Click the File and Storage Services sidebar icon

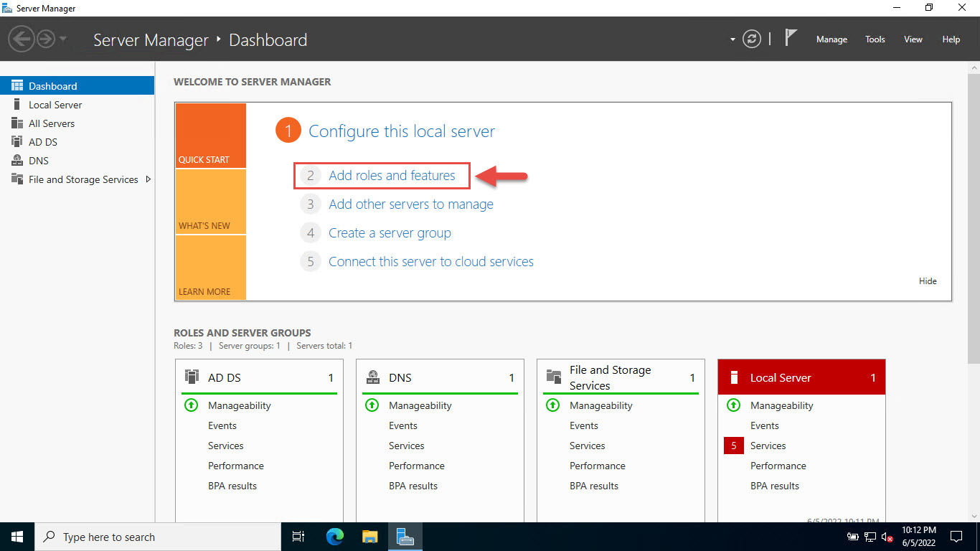17,179
